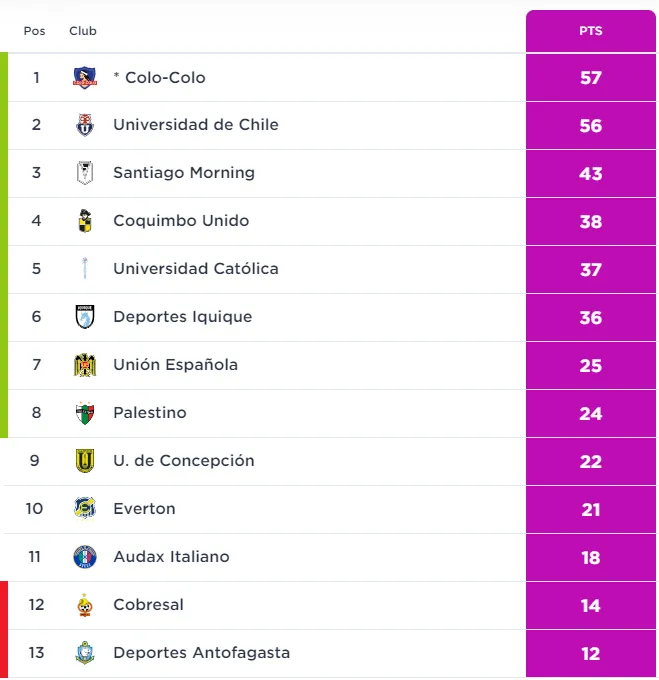Sort table by the PTS column header
The image size is (659, 680).
coord(590,31)
